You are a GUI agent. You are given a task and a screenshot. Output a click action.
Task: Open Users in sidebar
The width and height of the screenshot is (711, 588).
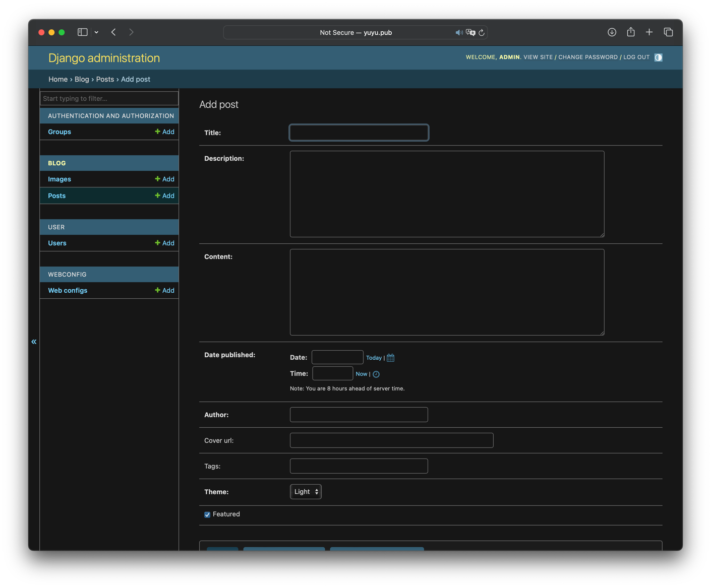click(x=57, y=243)
